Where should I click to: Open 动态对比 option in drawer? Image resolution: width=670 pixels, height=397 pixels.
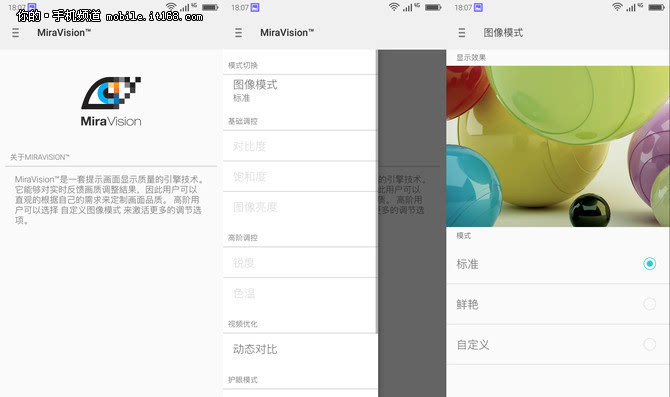tap(300, 349)
